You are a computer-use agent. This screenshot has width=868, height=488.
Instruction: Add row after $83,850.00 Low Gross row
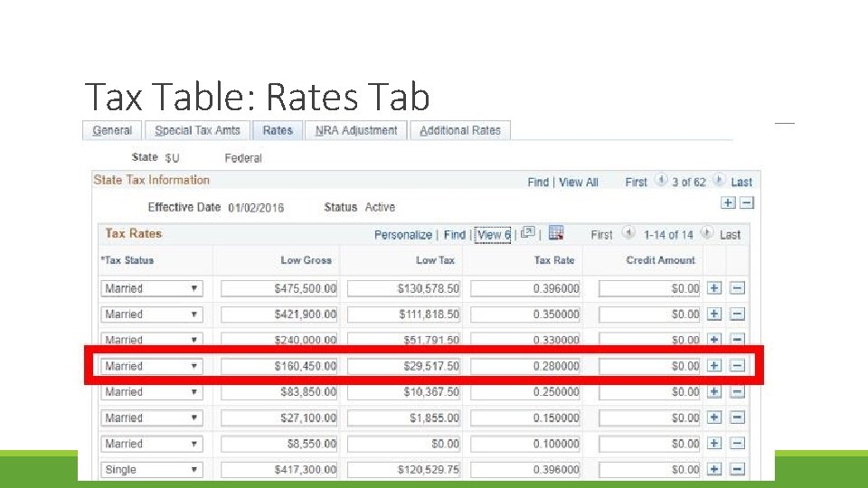pyautogui.click(x=714, y=391)
